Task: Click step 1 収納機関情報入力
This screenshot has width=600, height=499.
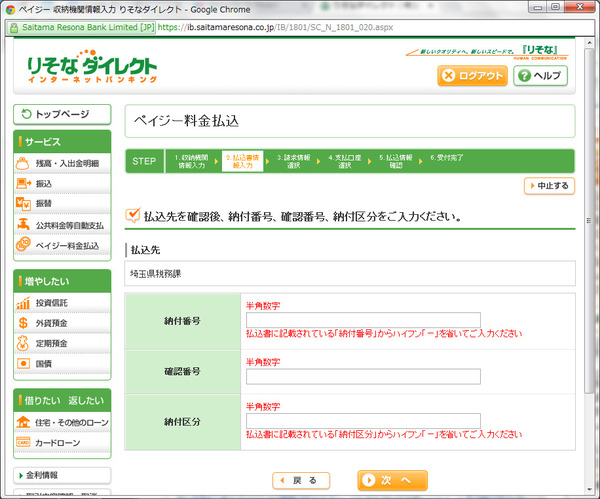Action: (x=192, y=161)
